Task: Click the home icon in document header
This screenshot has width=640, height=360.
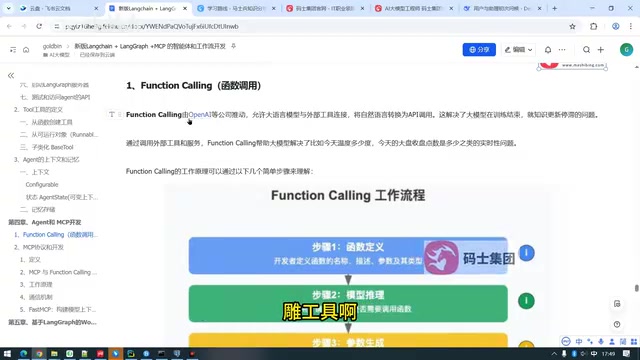Action: [26, 50]
